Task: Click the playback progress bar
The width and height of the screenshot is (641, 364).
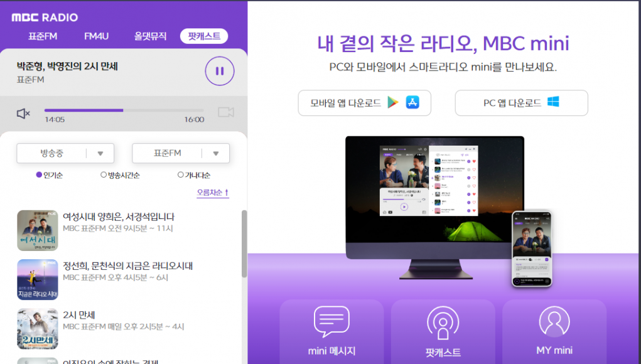Action: pos(124,110)
